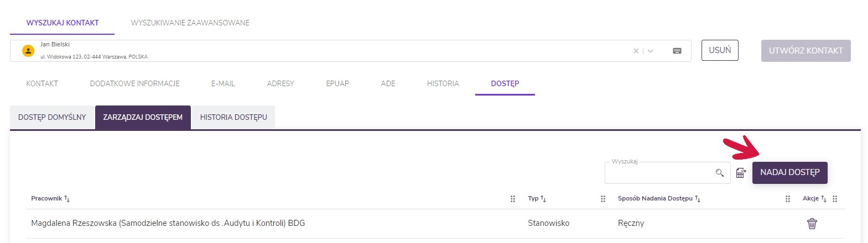Click the sort arrows next to Typ

(x=543, y=199)
